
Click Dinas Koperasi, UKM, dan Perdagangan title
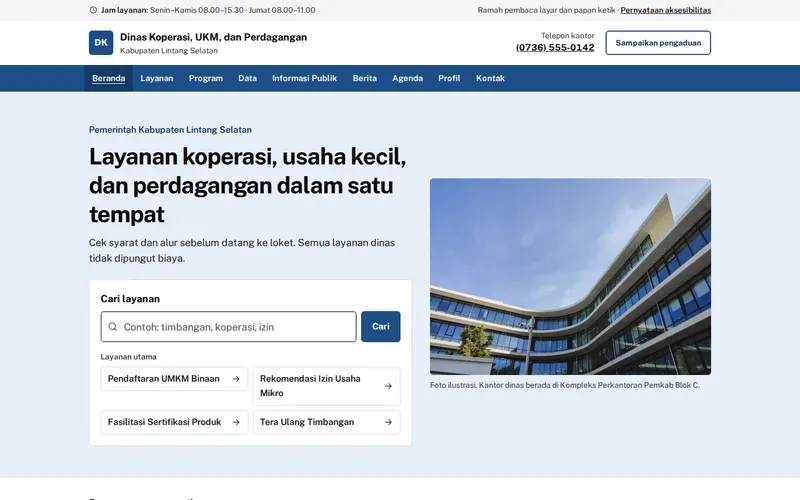click(213, 37)
